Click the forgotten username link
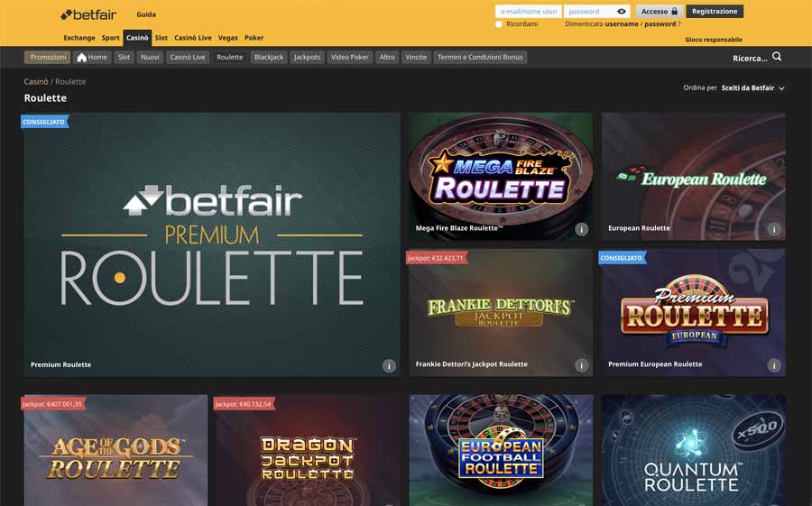Viewport: 812px width, 506px height. pos(622,24)
